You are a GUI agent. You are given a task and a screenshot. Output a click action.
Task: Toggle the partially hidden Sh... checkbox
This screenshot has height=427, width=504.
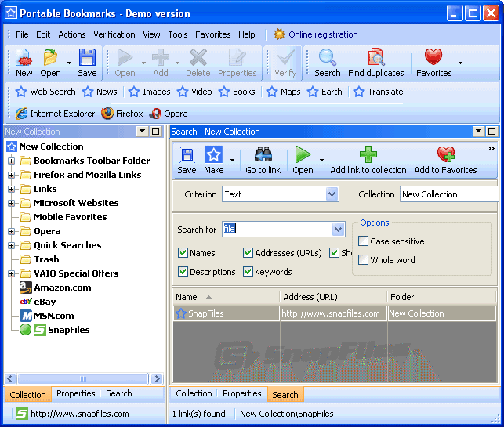334,253
